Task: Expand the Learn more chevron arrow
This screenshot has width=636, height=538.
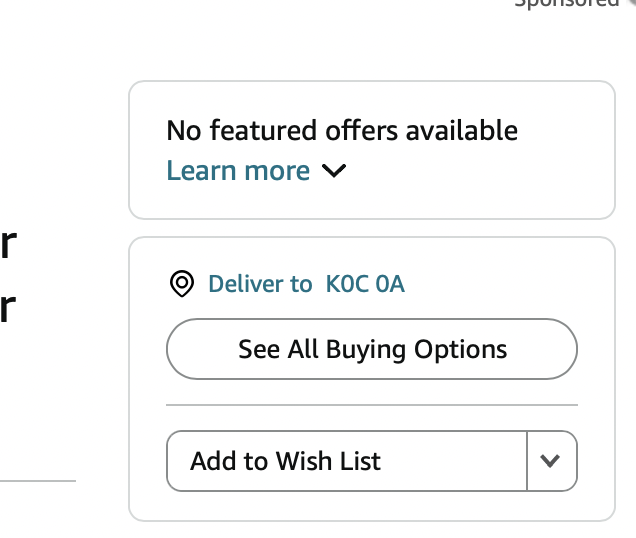Action: 334,170
